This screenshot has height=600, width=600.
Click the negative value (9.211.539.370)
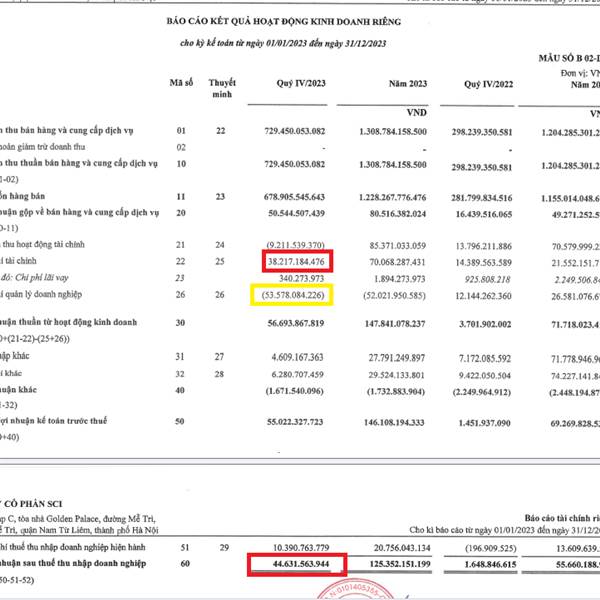coord(295,245)
